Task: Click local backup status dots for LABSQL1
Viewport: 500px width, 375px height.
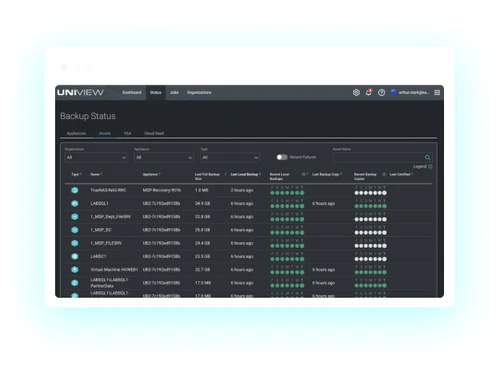Action: click(x=287, y=206)
